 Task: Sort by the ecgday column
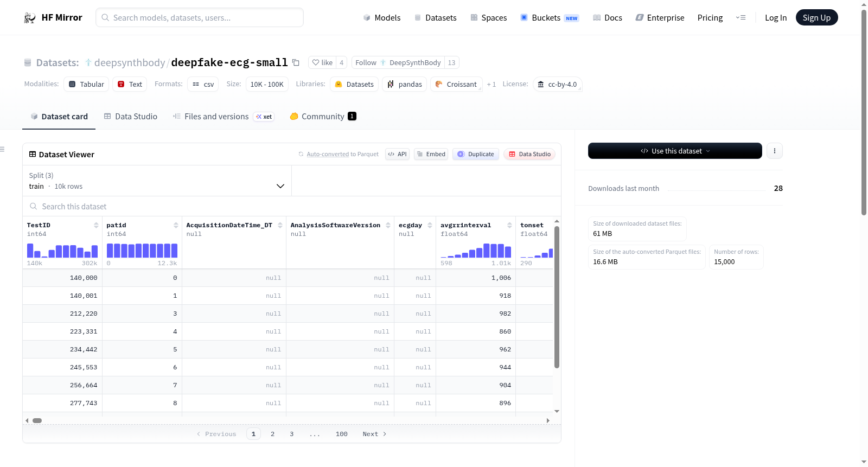tap(430, 225)
